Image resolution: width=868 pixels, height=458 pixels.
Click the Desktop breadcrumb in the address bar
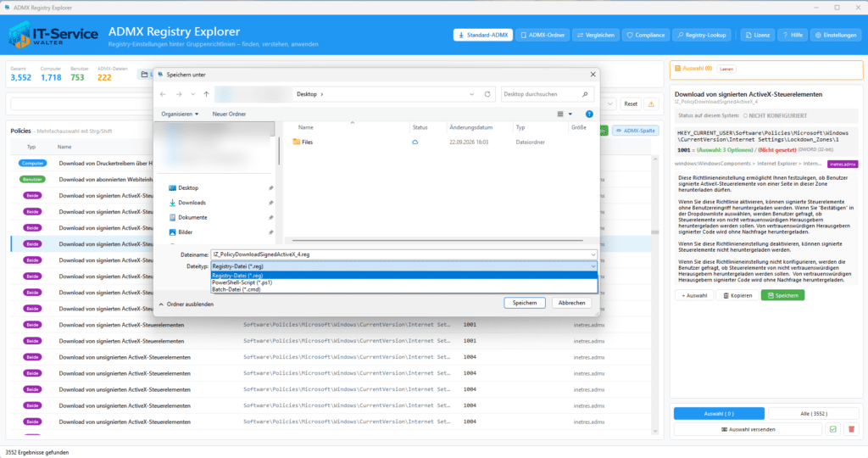click(307, 94)
